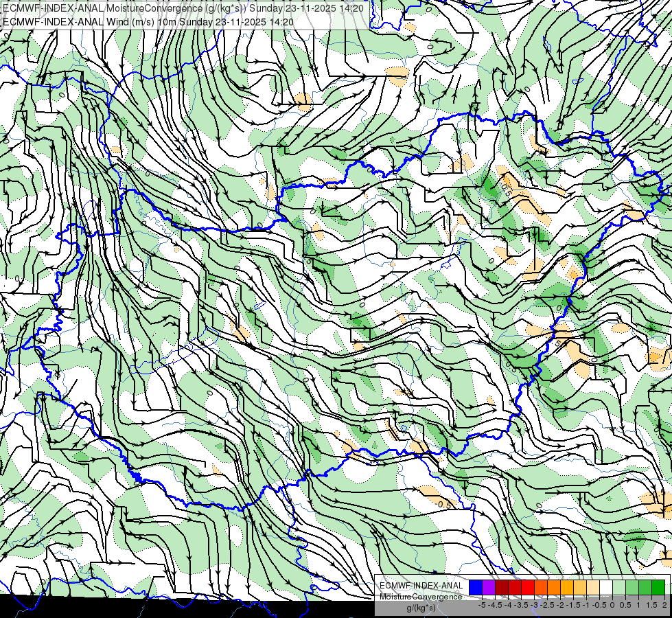Screen dimensions: 672x618
Task: Choose the medium green swatch ending at 1.5
Action: click(645, 588)
